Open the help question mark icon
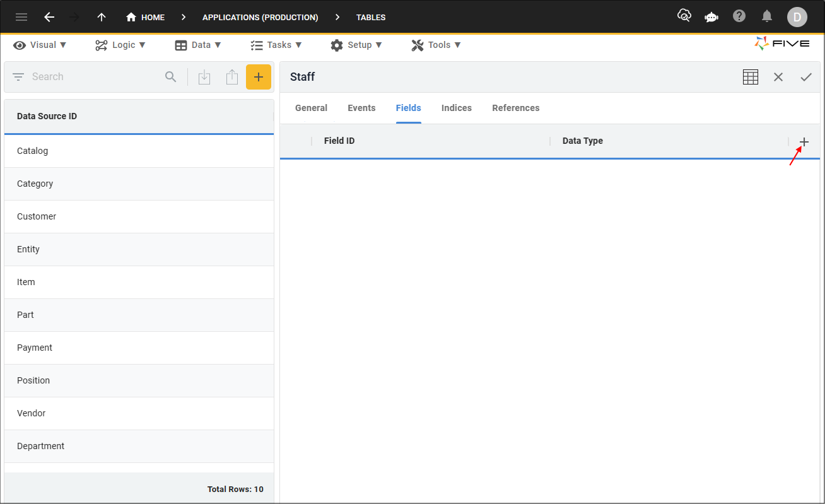825x504 pixels. point(739,16)
